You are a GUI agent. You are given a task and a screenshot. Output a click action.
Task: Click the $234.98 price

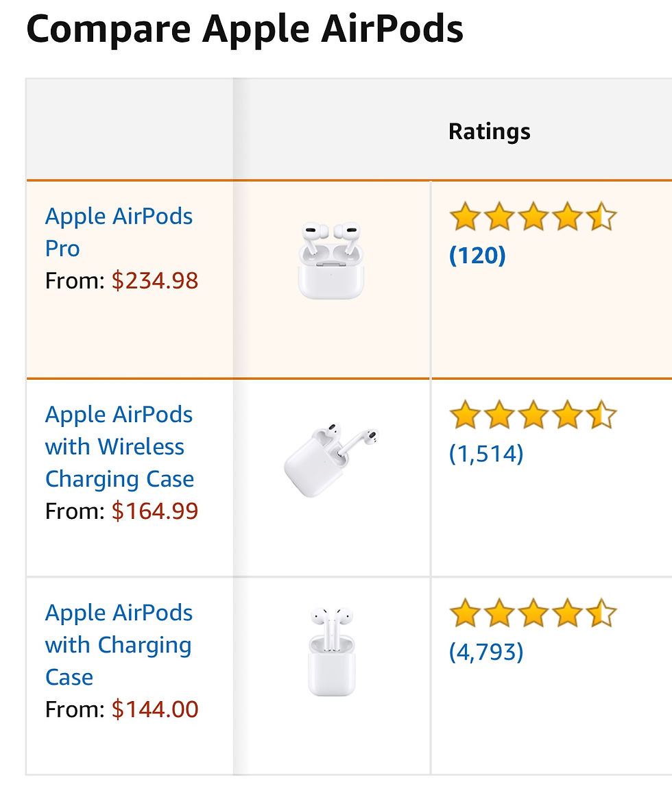click(x=155, y=280)
